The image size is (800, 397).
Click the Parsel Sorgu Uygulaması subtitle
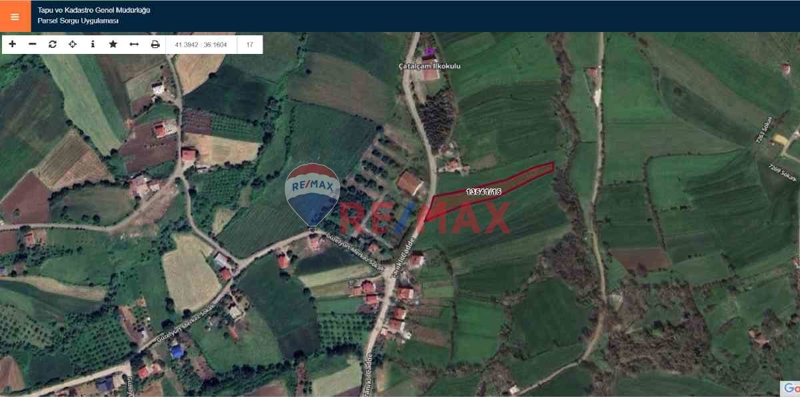click(78, 21)
